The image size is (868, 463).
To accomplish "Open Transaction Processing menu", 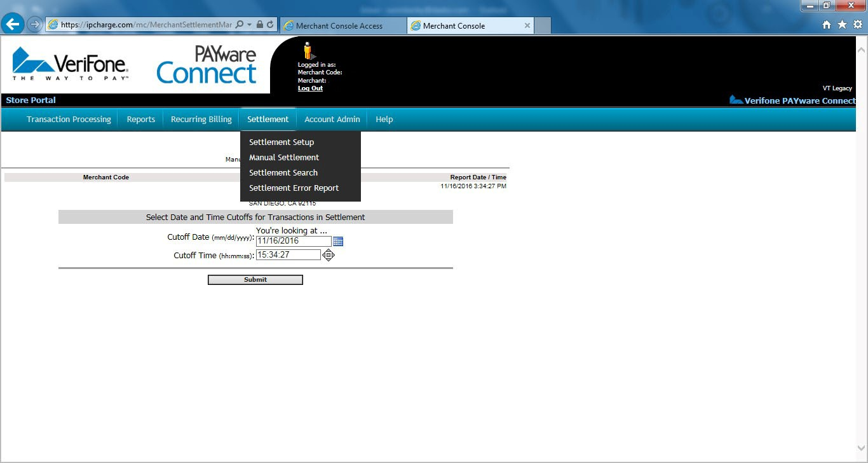I will pos(69,120).
